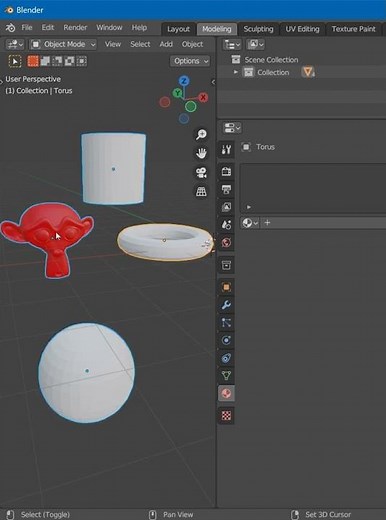The height and width of the screenshot is (520, 386).
Task: Open the Properties editor type dropdown
Action: (x=232, y=128)
